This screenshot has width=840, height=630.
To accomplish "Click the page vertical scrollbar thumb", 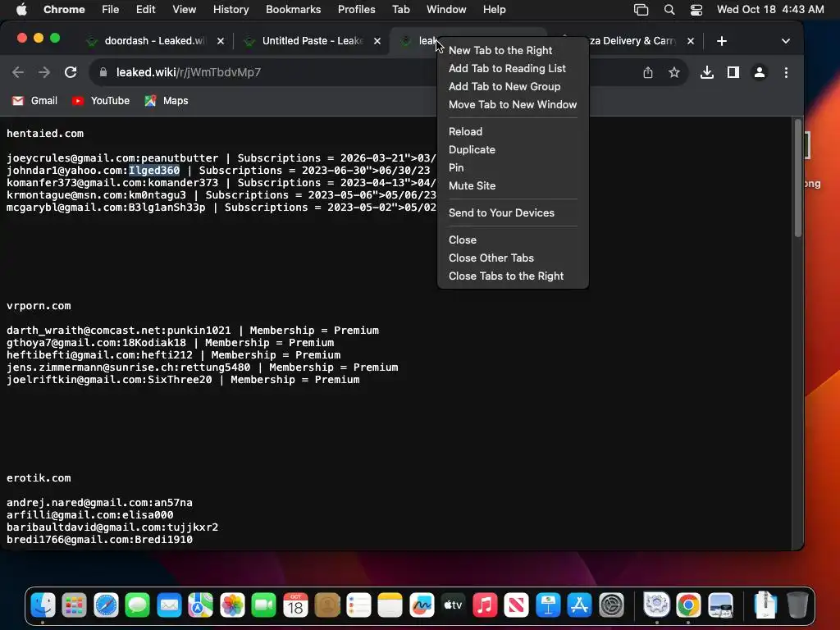I will tap(797, 177).
